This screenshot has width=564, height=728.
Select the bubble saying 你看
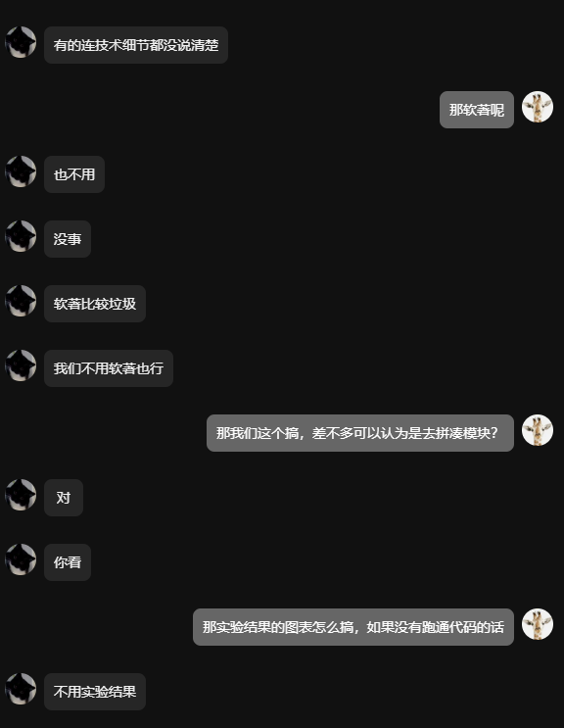click(x=68, y=562)
